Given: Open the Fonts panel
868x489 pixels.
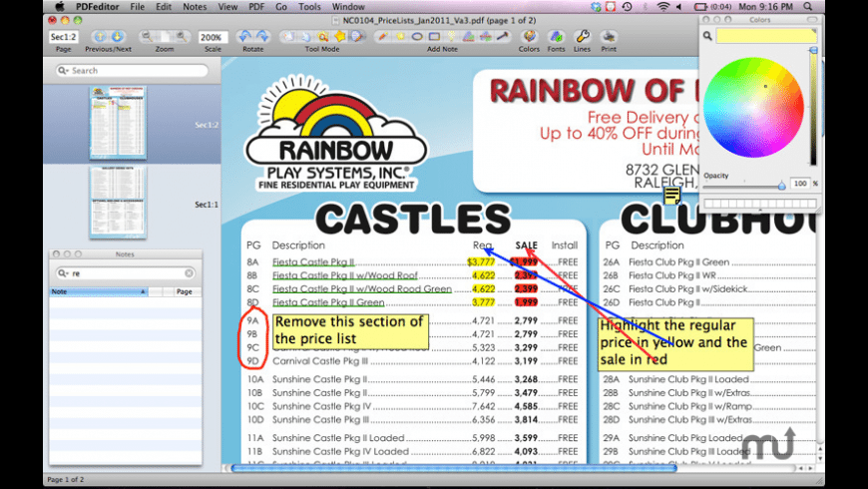Looking at the screenshot, I should point(556,37).
